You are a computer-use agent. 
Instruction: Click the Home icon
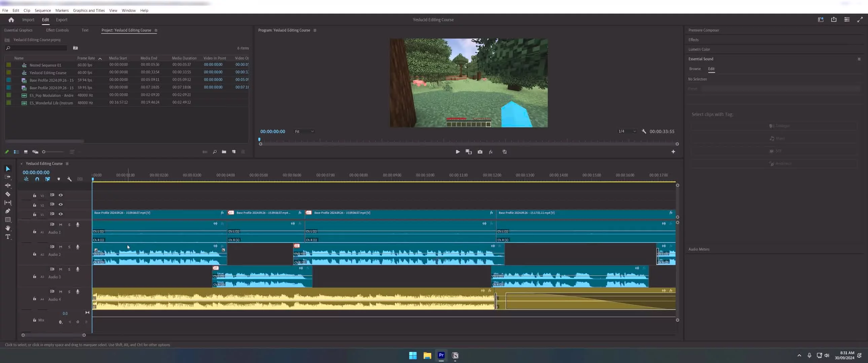coord(11,20)
